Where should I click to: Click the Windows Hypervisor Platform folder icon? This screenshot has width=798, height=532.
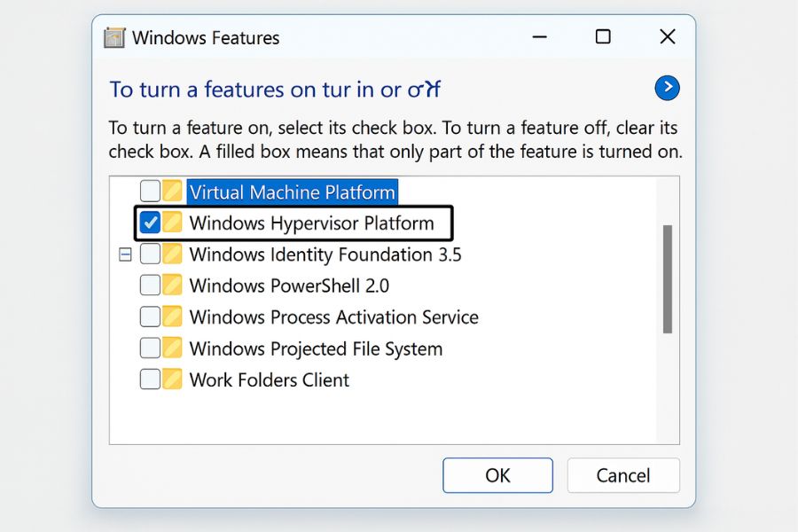[172, 223]
